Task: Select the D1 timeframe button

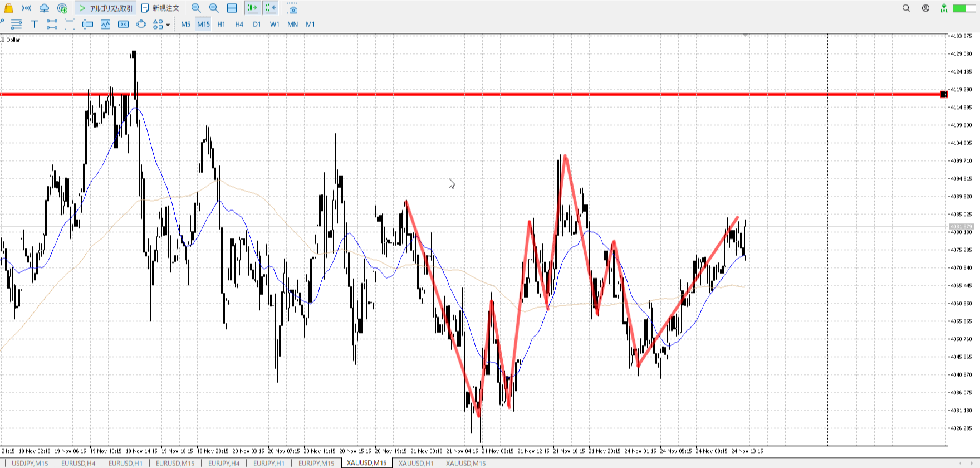Action: click(x=257, y=24)
